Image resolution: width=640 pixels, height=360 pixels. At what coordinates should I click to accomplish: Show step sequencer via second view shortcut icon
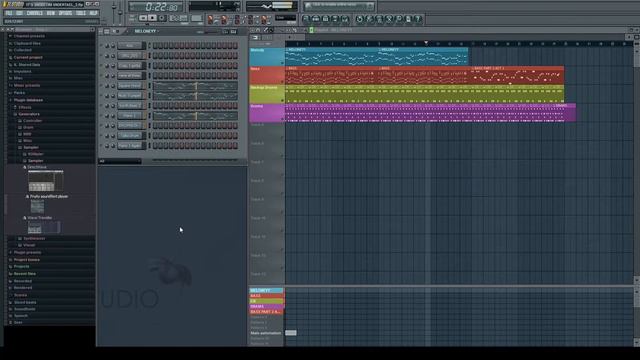316,19
